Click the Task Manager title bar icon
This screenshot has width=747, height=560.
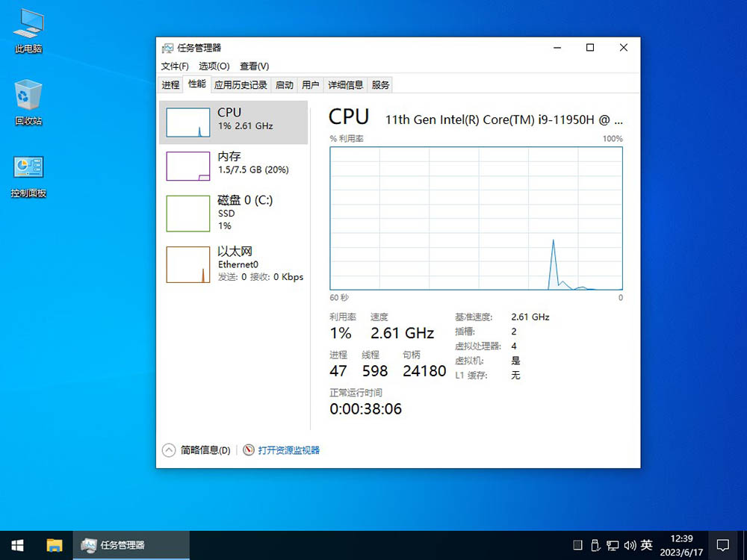pyautogui.click(x=167, y=48)
